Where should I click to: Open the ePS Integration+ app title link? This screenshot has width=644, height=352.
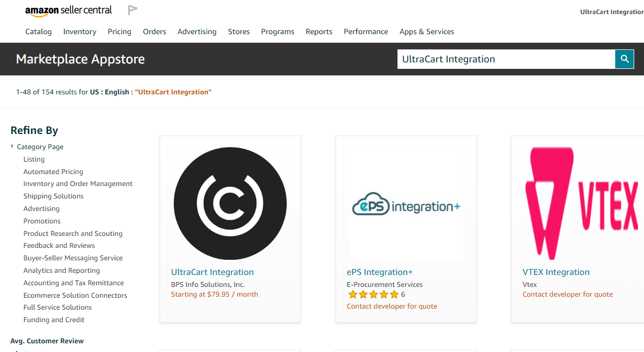click(380, 272)
